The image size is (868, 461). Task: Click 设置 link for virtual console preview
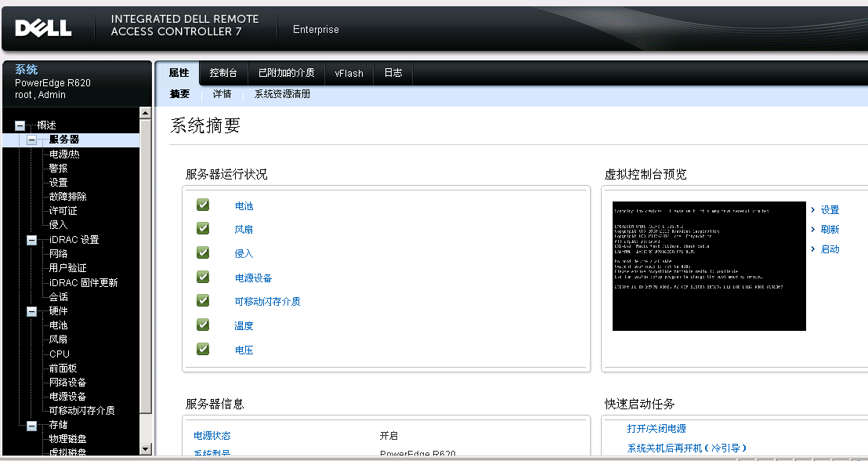pyautogui.click(x=830, y=210)
